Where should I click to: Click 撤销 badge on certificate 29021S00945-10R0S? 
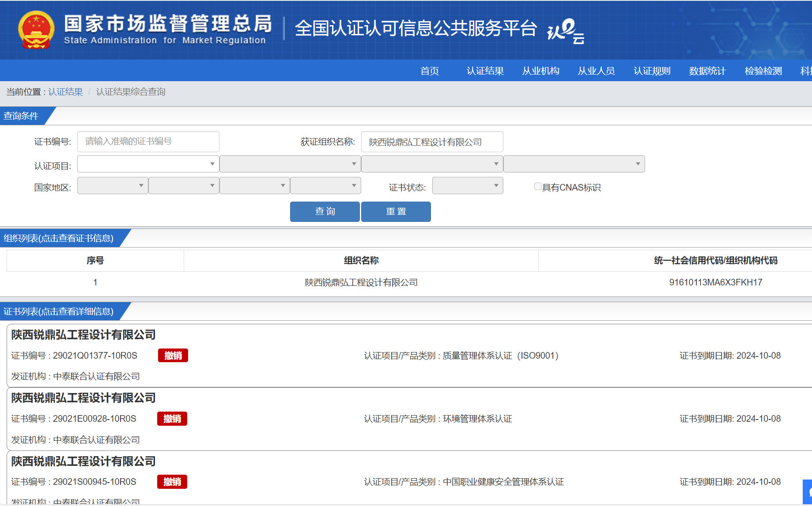pos(172,482)
